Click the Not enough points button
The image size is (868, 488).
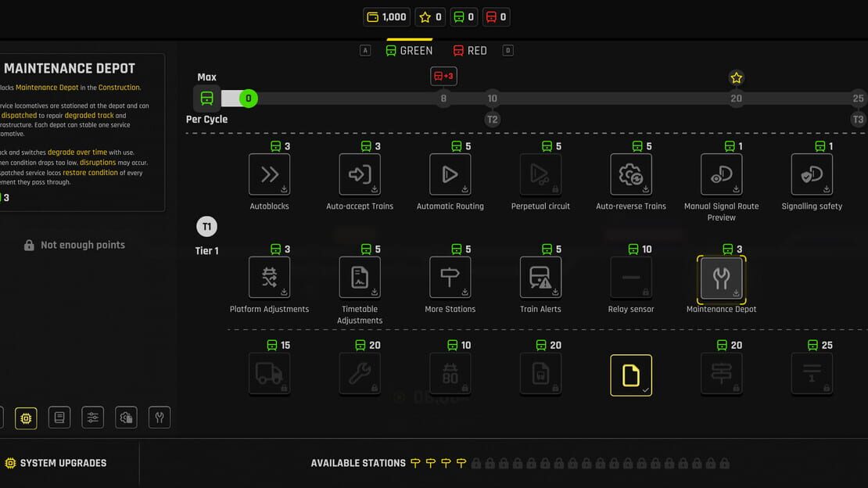click(75, 245)
